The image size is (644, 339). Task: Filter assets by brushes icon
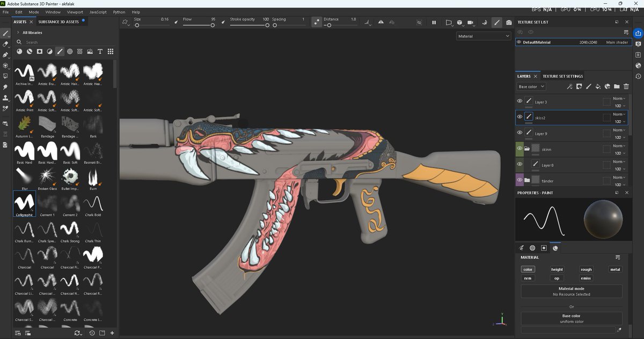pos(60,51)
